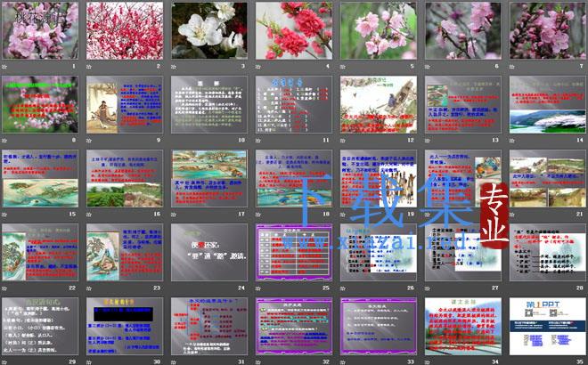Click the animation star icon under slide 17
588x365 pixels.
click(x=174, y=215)
